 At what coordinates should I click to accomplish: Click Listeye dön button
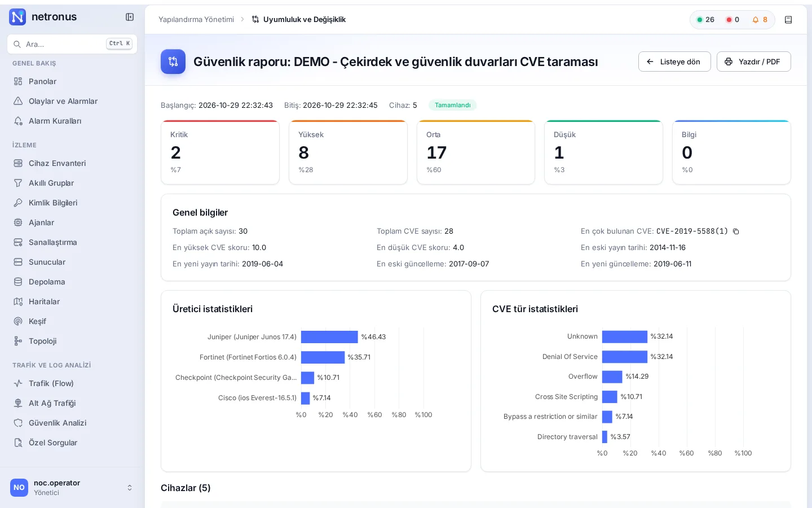pos(674,62)
